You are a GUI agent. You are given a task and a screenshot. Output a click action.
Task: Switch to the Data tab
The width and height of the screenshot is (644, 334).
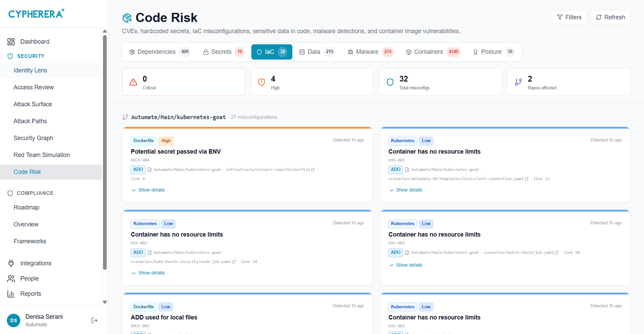317,52
